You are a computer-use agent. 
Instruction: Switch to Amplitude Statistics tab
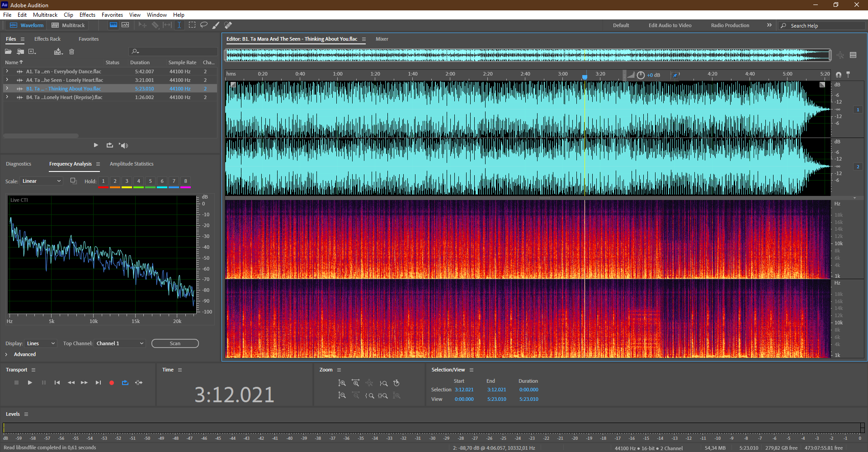(132, 164)
